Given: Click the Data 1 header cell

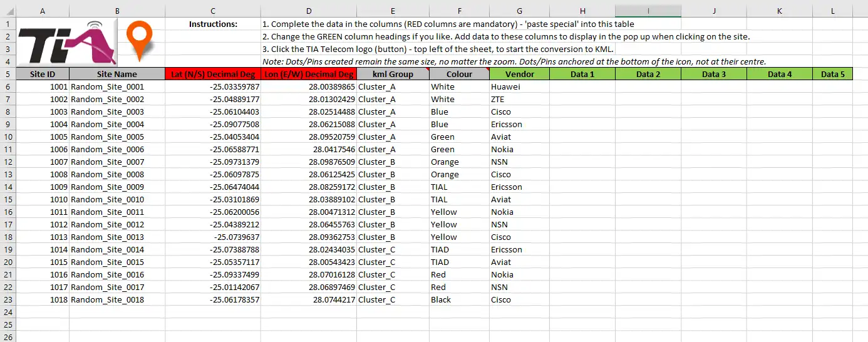Looking at the screenshot, I should pyautogui.click(x=582, y=74).
